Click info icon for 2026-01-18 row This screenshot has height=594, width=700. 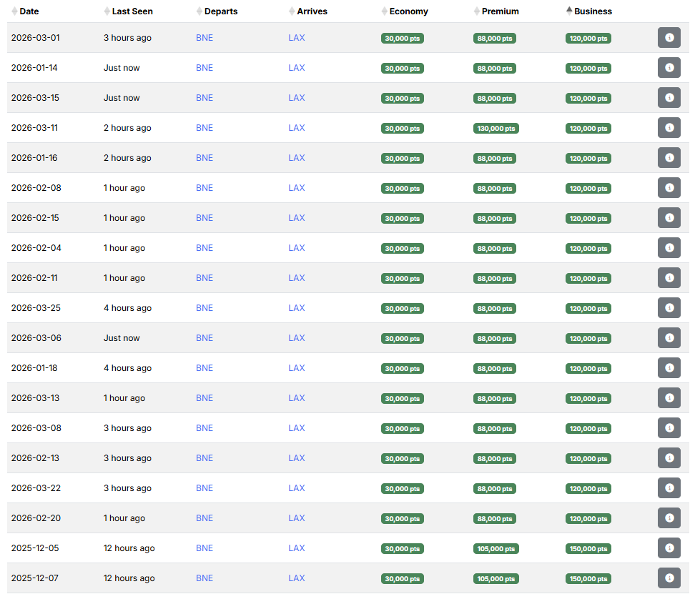(x=669, y=368)
